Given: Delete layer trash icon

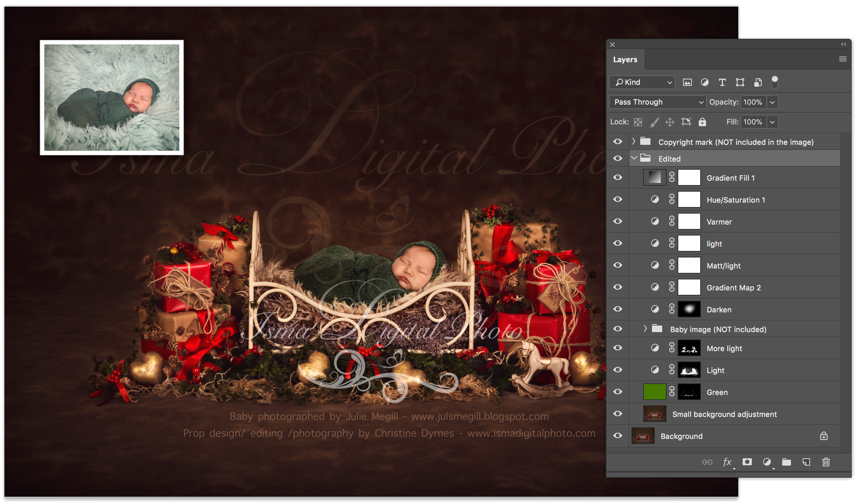Looking at the screenshot, I should pos(826,462).
